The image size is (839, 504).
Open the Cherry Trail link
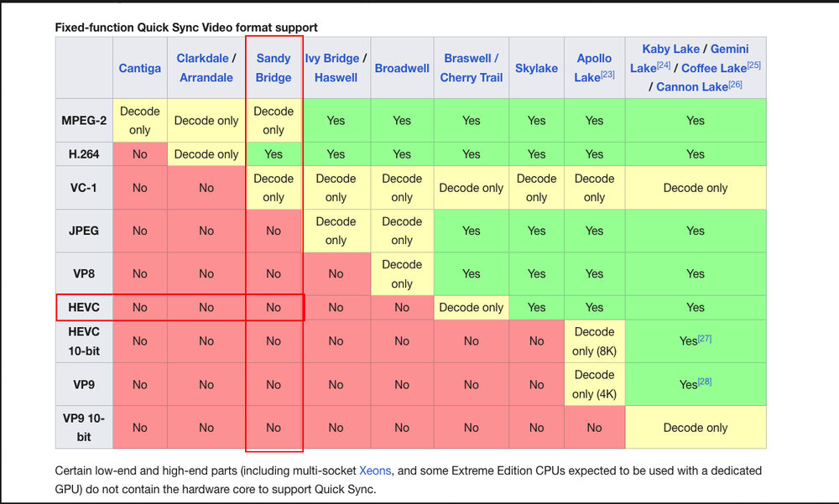point(471,77)
